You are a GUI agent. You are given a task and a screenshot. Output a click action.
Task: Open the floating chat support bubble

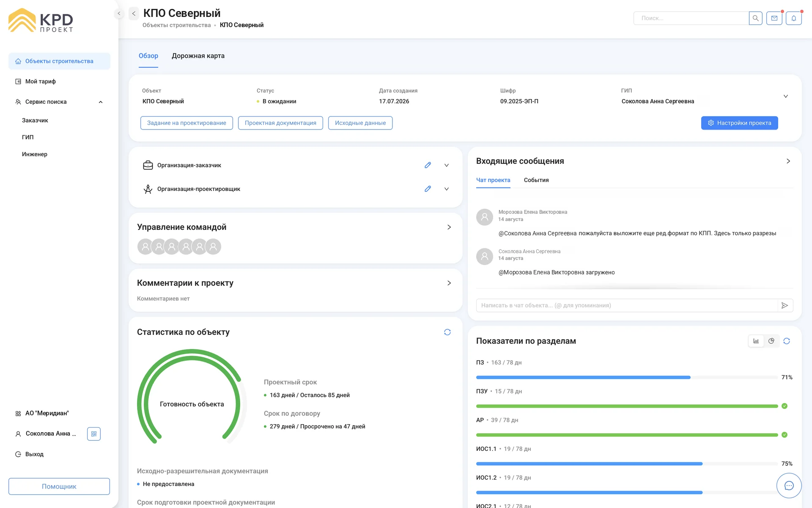pyautogui.click(x=789, y=486)
